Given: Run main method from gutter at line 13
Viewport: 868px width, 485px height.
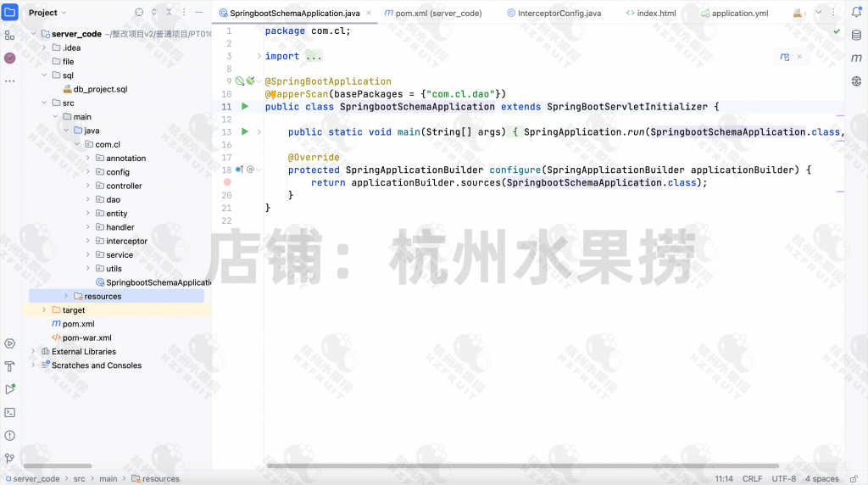Looking at the screenshot, I should click(245, 132).
